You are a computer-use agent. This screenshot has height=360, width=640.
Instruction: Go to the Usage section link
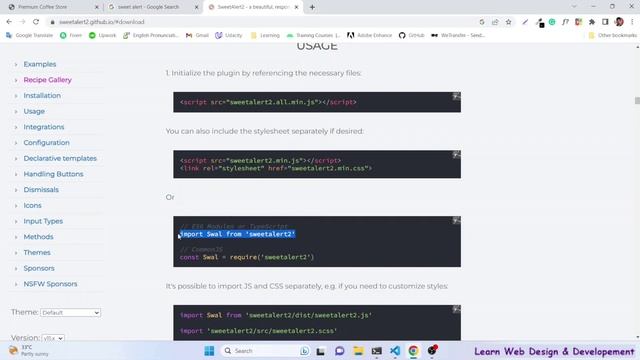[x=34, y=111]
